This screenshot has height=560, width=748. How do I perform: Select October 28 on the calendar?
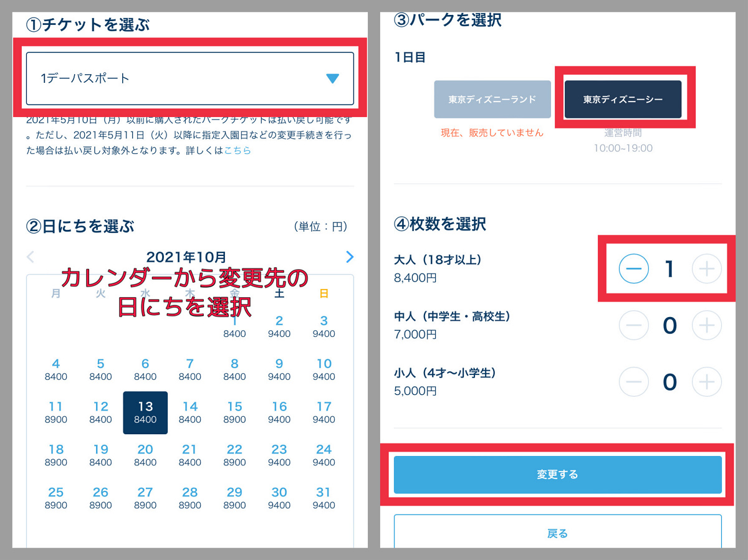point(190,498)
